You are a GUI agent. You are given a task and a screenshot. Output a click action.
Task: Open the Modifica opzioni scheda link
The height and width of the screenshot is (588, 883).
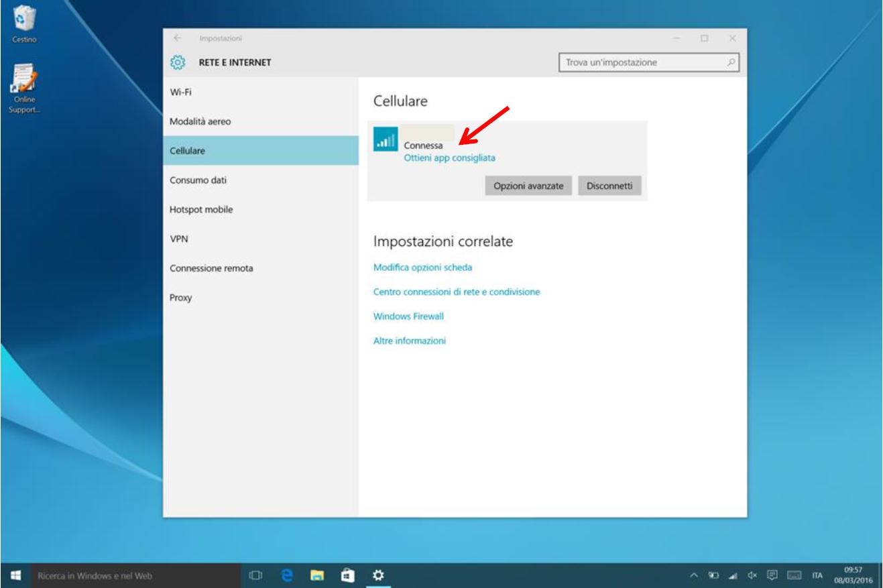pos(422,268)
